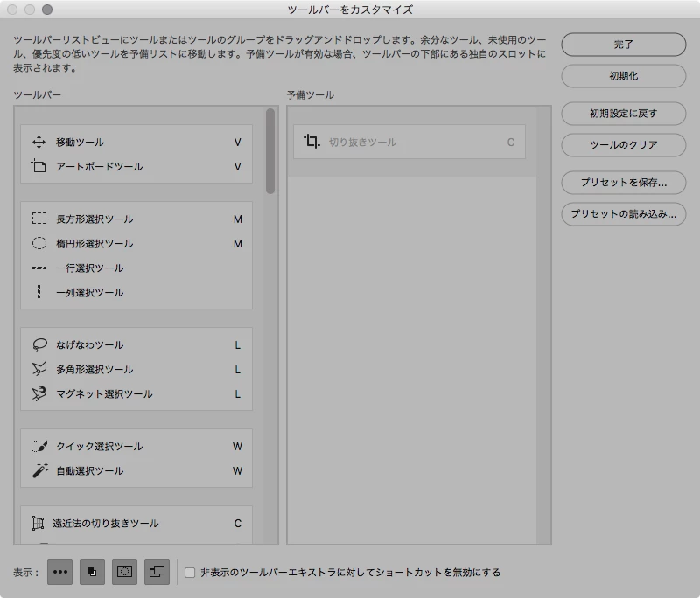
Task: Select the 切り抜きツール crop icon in 予備ツール
Action: click(x=311, y=142)
